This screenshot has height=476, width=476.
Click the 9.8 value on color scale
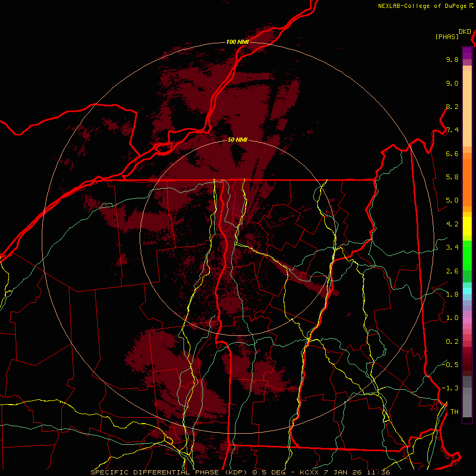coord(452,59)
